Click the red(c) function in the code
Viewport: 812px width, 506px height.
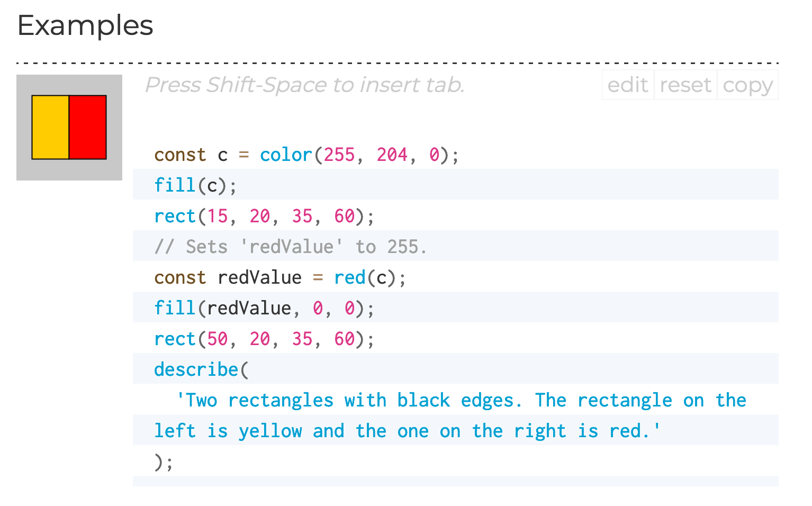(x=349, y=277)
